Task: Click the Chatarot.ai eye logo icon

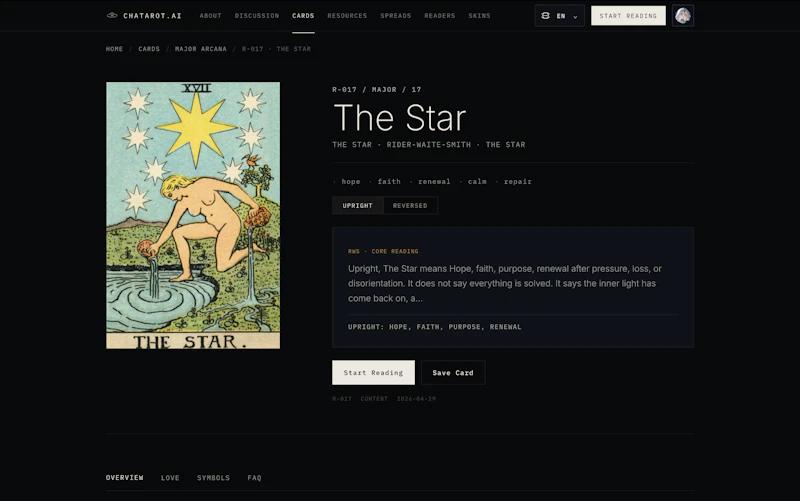Action: [x=112, y=16]
